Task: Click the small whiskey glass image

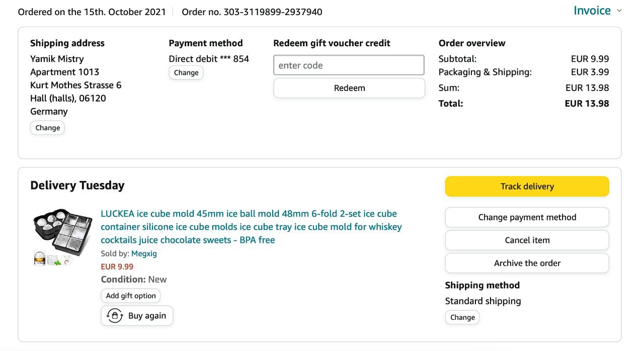Action: pyautogui.click(x=39, y=259)
